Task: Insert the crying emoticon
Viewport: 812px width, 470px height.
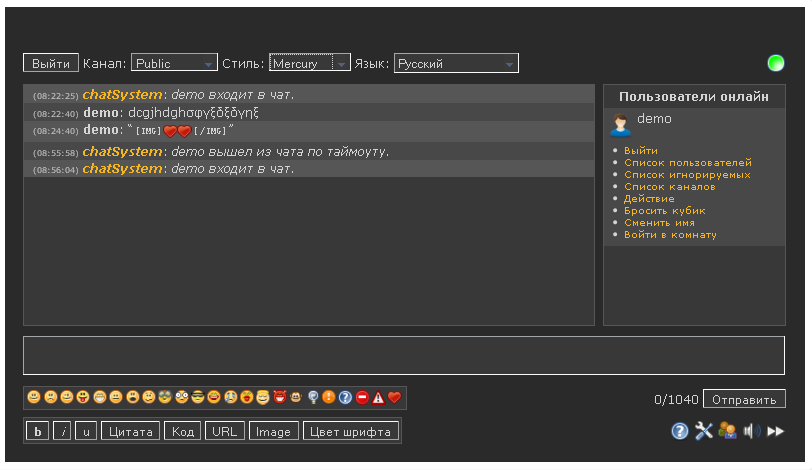Action: point(230,397)
